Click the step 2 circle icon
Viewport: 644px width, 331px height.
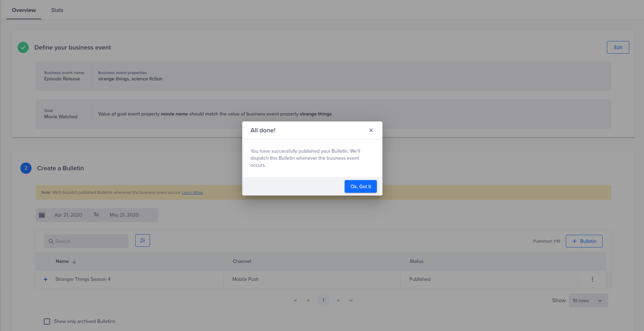(26, 168)
